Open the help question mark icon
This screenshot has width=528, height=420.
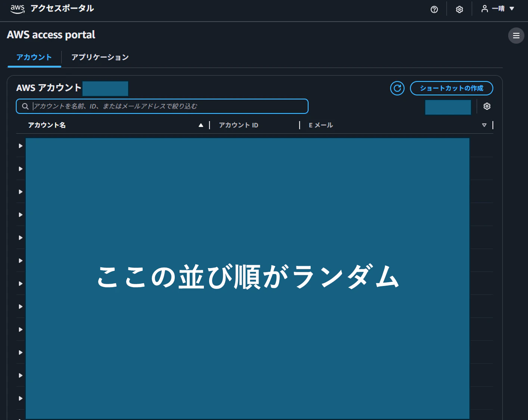tap(434, 9)
